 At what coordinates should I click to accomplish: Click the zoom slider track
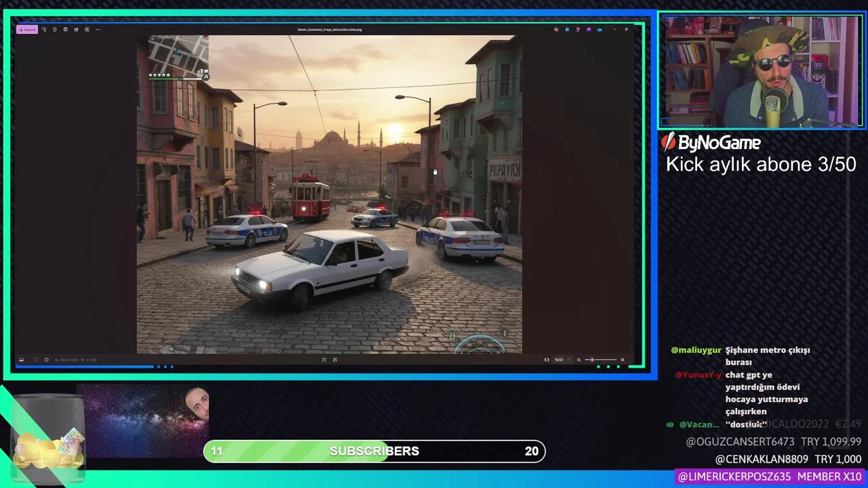601,360
